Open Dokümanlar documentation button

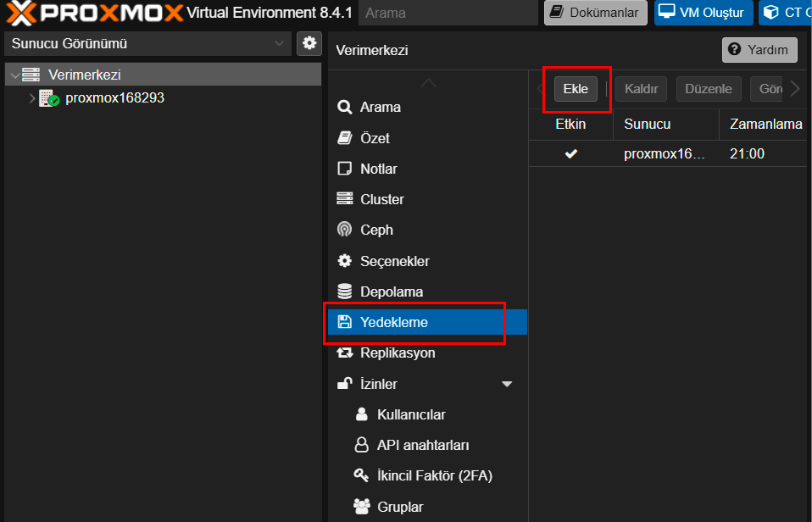coord(595,13)
